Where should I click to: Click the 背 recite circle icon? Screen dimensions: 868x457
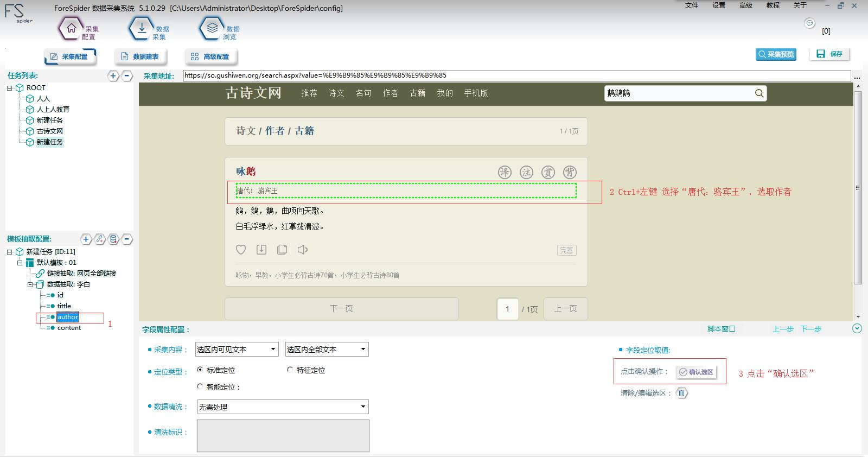[x=570, y=173]
